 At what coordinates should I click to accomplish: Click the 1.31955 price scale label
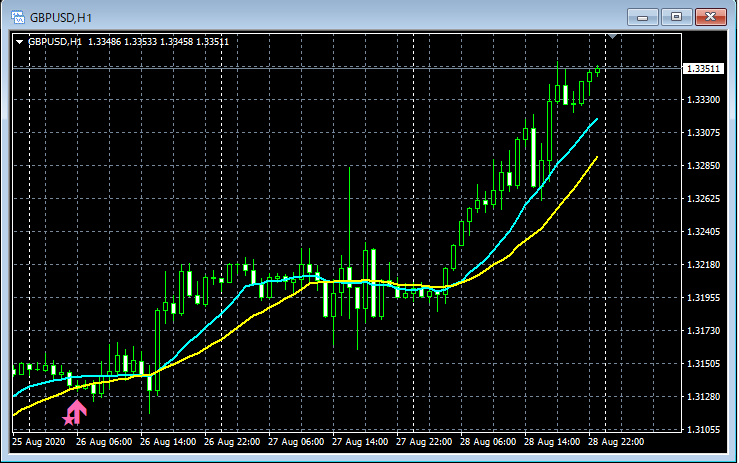pyautogui.click(x=704, y=298)
